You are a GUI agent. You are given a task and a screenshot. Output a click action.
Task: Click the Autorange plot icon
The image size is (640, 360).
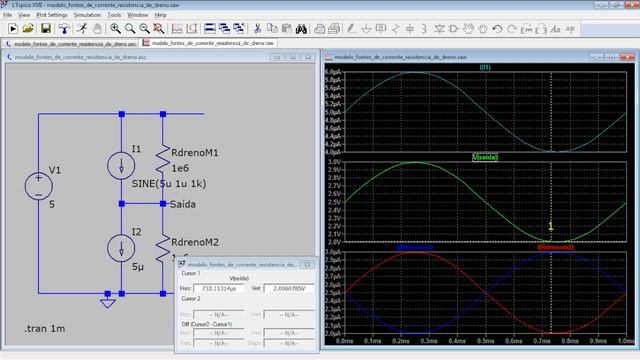[x=177, y=29]
